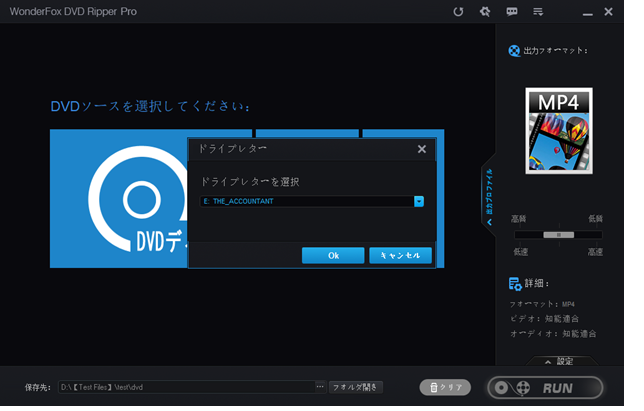This screenshot has width=644, height=411.
Task: Close the drive letter dialog
Action: tap(421, 149)
